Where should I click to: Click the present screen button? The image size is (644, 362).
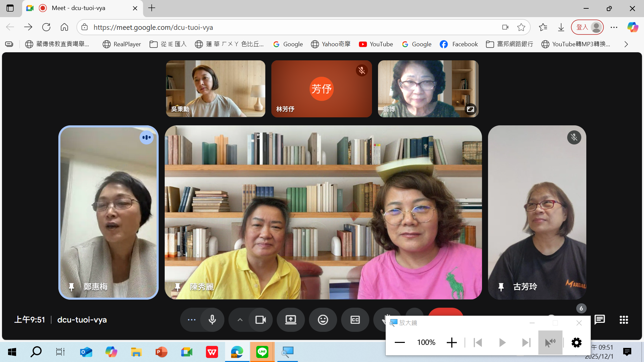(x=290, y=320)
